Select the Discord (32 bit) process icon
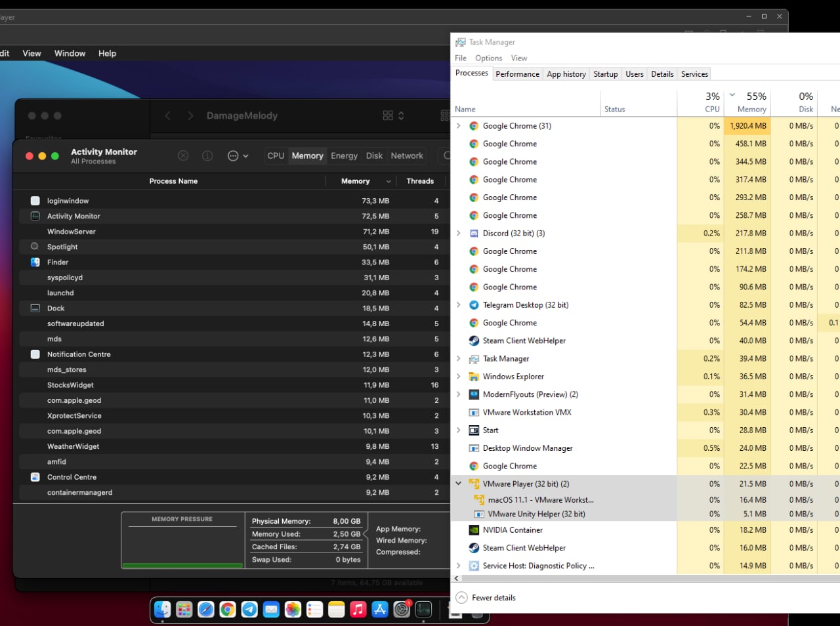Screen dimensions: 840x626 (x=474, y=234)
